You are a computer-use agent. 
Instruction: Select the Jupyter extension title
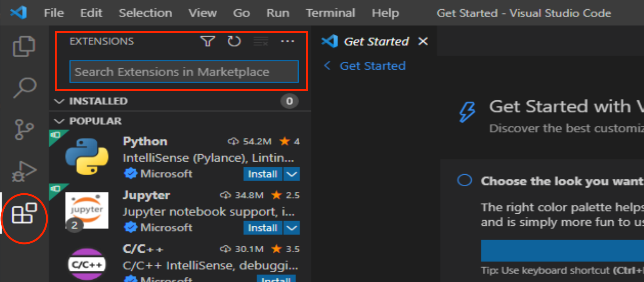[146, 195]
